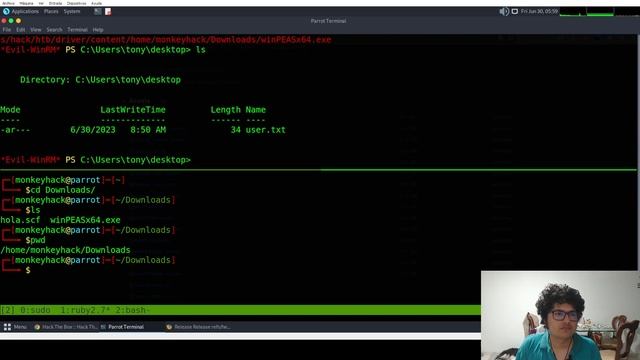The height and width of the screenshot is (360, 640).
Task: Click the webcam overlay thumbnail
Action: click(x=560, y=316)
